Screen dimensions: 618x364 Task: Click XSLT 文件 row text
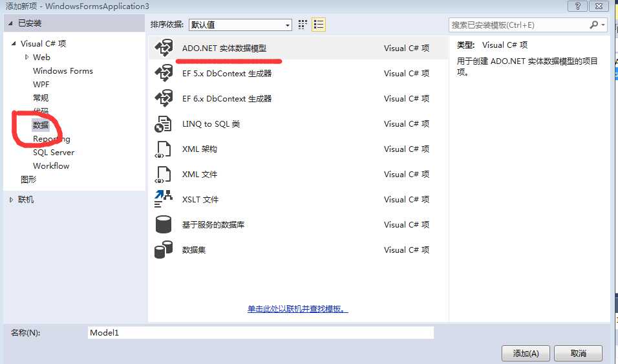click(x=200, y=200)
